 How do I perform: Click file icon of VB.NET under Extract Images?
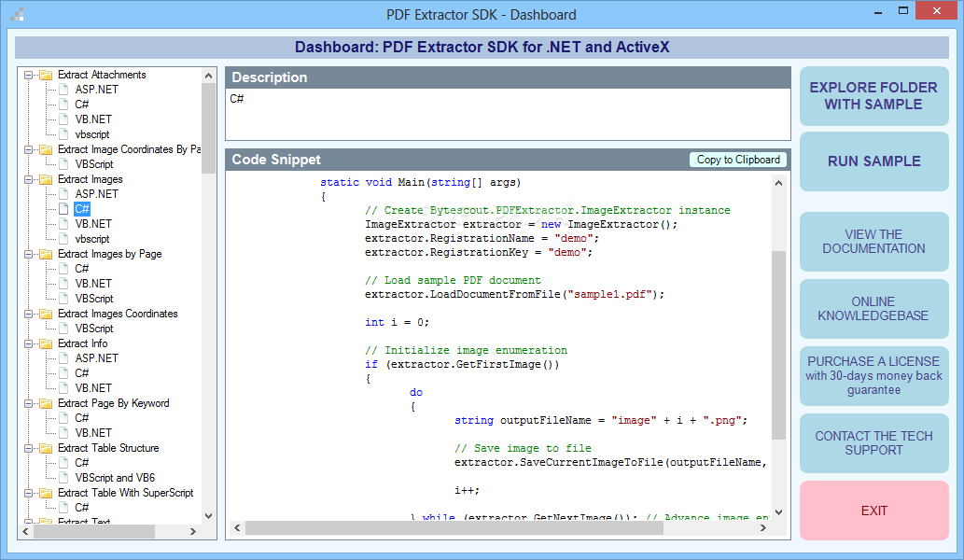pos(63,224)
